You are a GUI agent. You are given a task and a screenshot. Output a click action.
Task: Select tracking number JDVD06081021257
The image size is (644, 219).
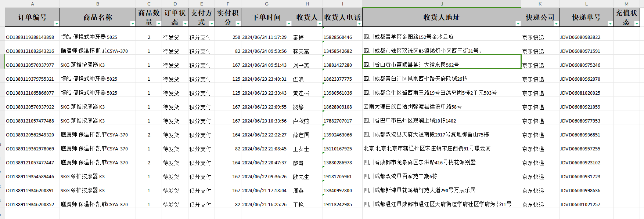click(580, 205)
